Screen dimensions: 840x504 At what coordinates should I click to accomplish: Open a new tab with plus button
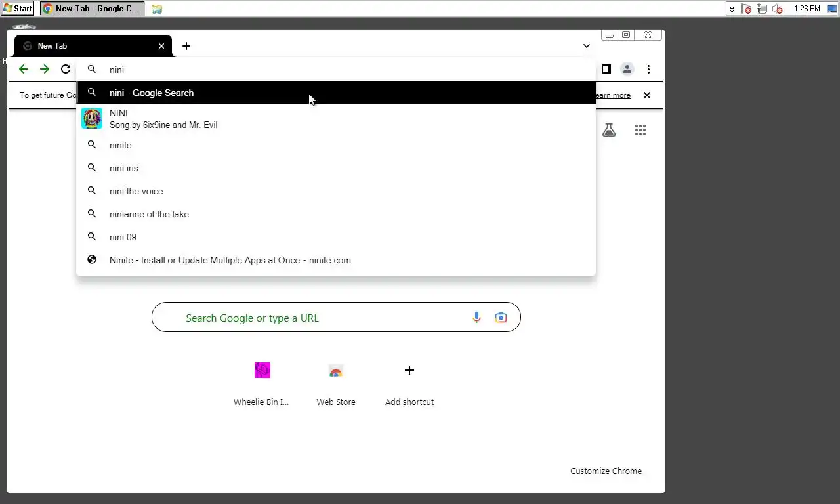[x=186, y=46]
